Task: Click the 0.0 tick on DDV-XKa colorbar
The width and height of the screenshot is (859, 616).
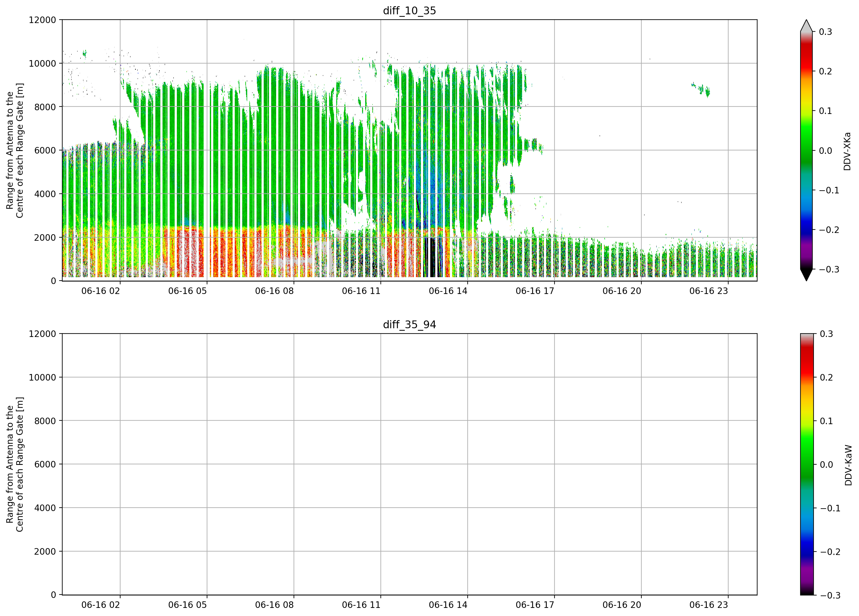Action: click(825, 151)
